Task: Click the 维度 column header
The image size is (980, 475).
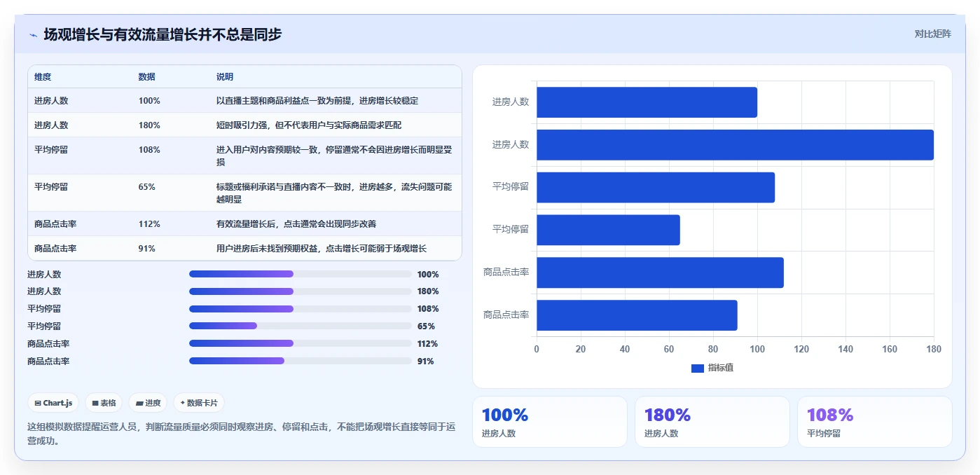Action: [43, 77]
